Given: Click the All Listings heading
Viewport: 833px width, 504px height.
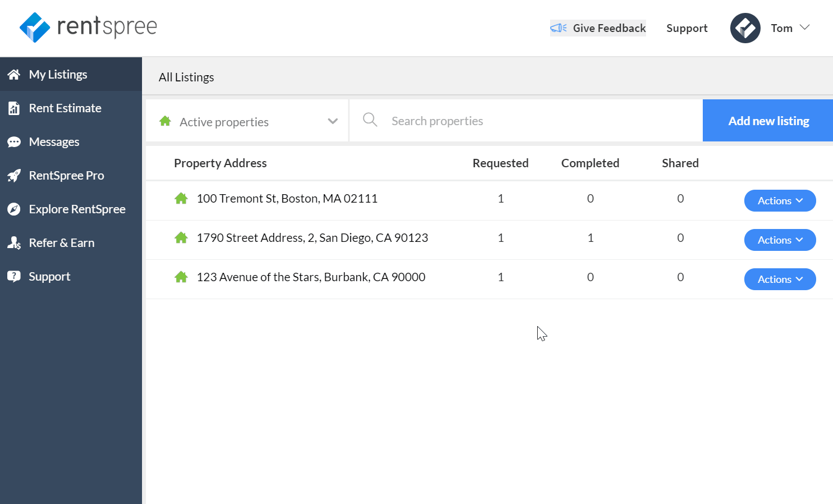Looking at the screenshot, I should coord(186,77).
